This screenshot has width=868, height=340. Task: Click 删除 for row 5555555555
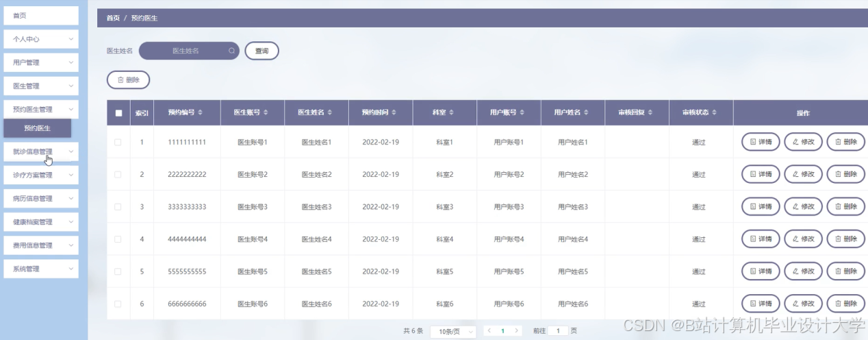click(x=846, y=271)
